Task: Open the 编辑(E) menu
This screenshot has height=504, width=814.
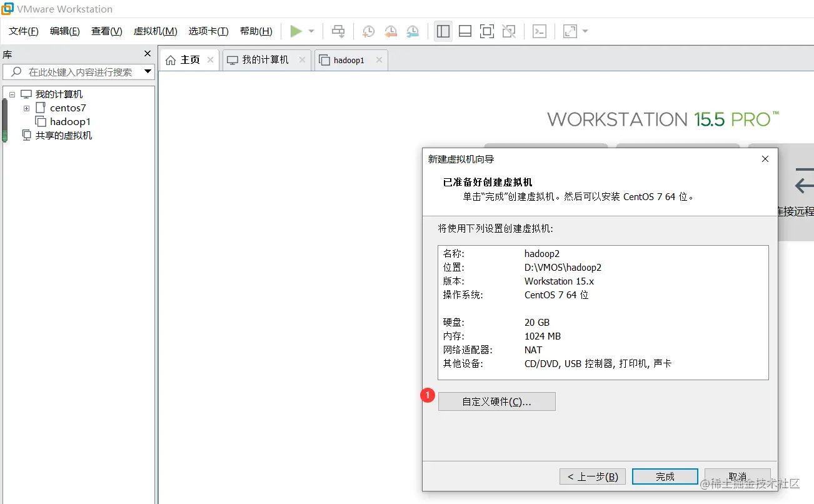Action: click(65, 31)
